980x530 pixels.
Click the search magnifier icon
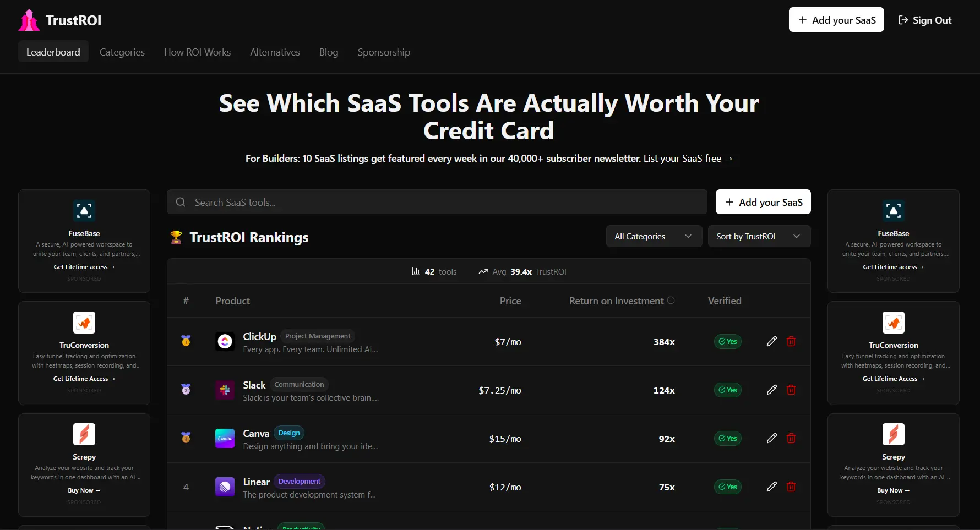tap(181, 202)
